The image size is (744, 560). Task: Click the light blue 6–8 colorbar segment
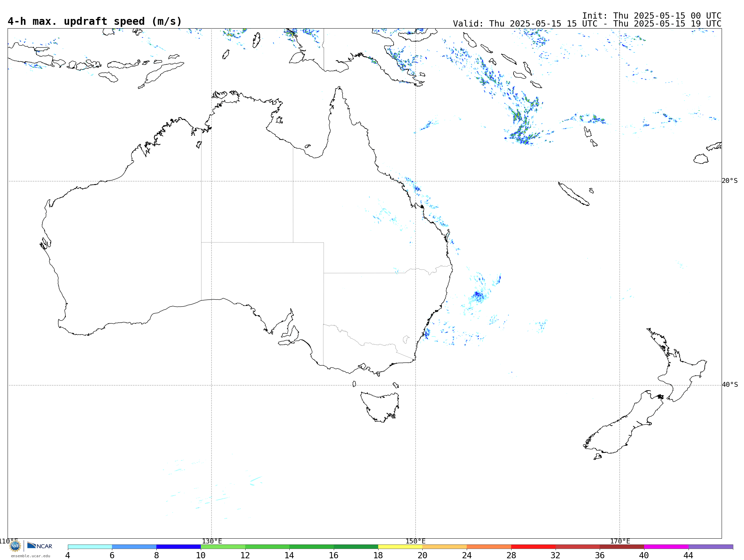pos(134,547)
